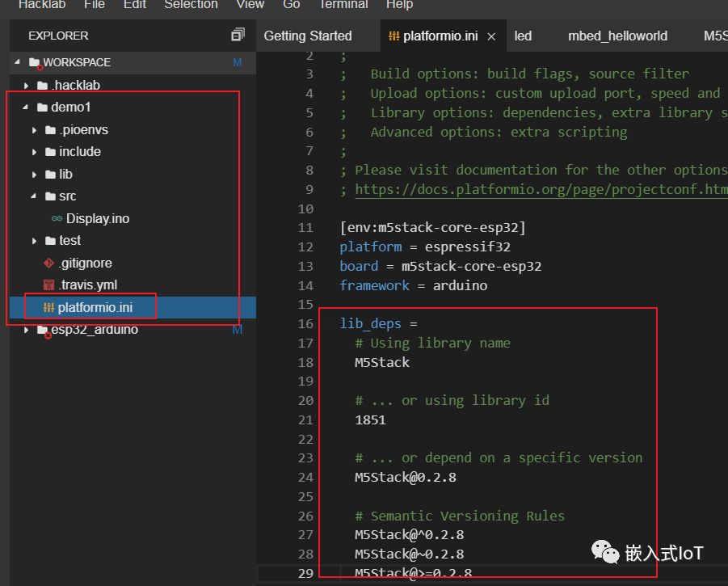Click the esp32_arduino folder icon
The image size is (728, 586).
click(x=42, y=330)
